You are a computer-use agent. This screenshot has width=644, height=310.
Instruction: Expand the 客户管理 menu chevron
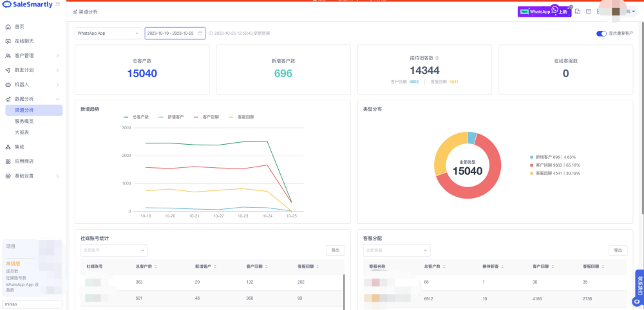tap(57, 56)
